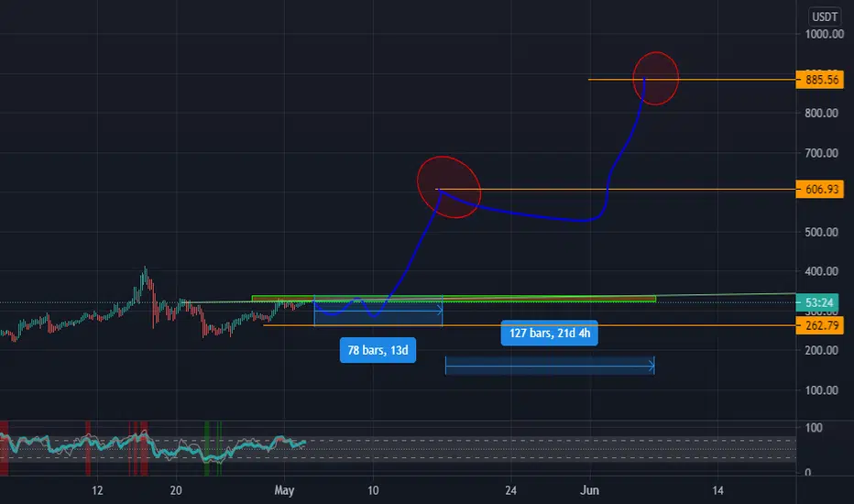Click the 100.00 price axis value
The width and height of the screenshot is (854, 504).
click(x=821, y=390)
